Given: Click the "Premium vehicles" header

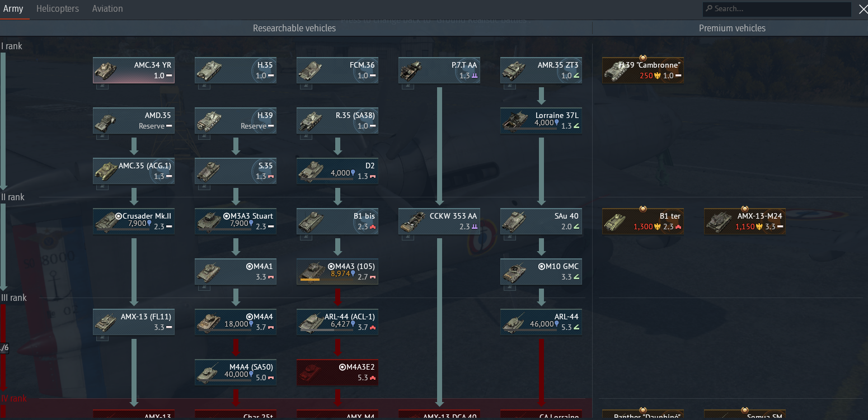Looking at the screenshot, I should point(732,28).
